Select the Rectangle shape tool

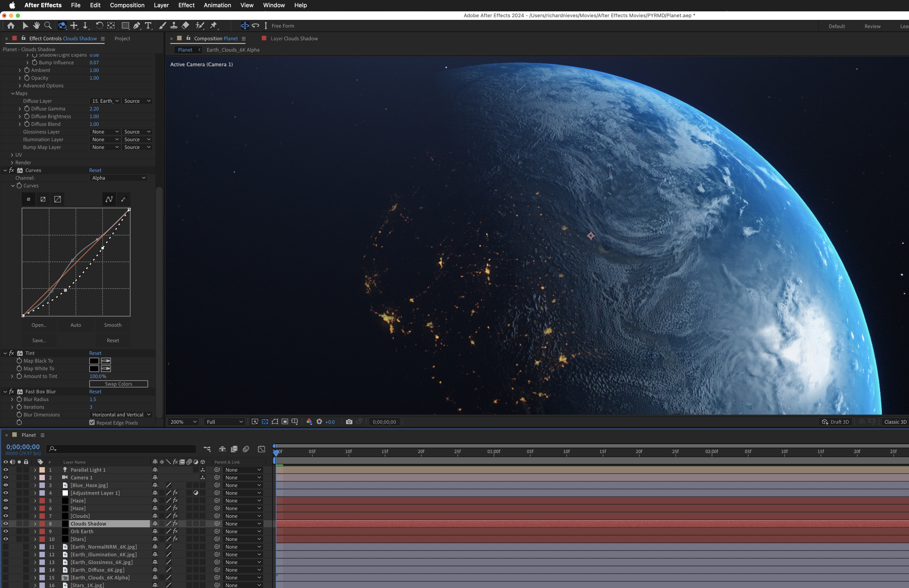[125, 26]
